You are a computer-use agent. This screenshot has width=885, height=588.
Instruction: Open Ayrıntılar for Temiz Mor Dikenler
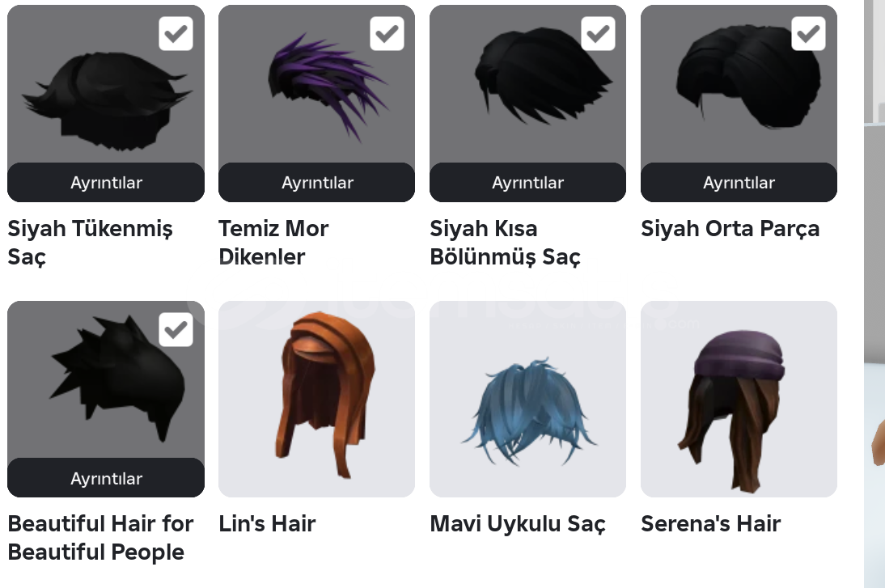[316, 182]
